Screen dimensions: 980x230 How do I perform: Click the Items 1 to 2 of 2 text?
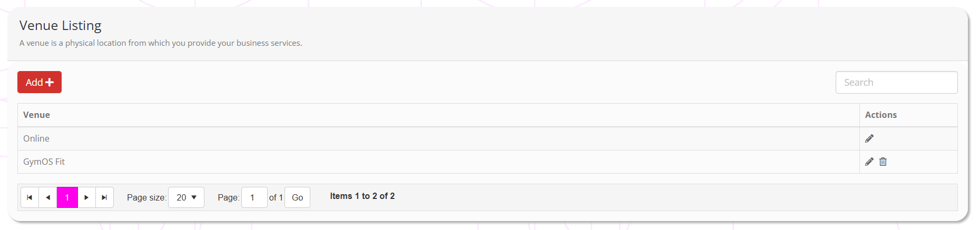(362, 196)
